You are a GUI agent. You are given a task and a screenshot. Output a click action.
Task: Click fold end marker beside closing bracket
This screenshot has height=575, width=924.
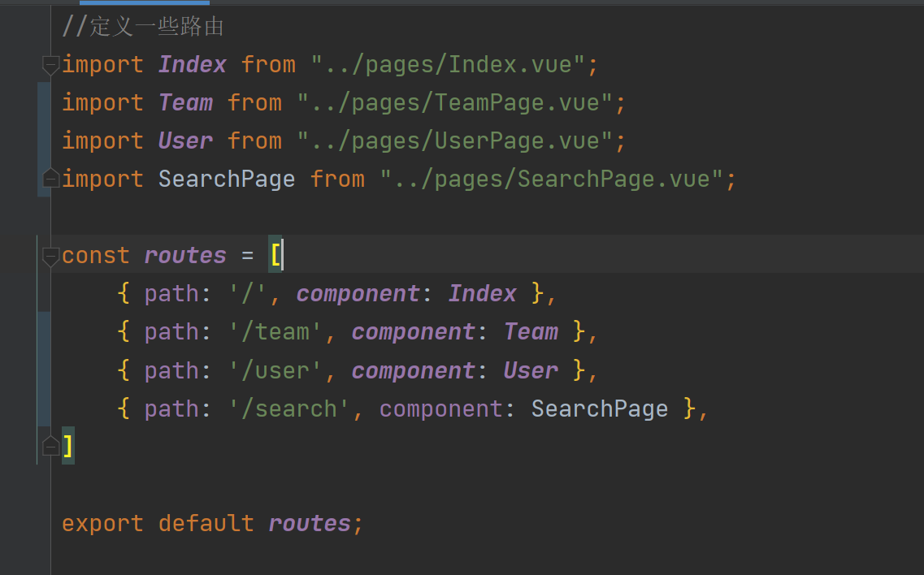click(50, 446)
